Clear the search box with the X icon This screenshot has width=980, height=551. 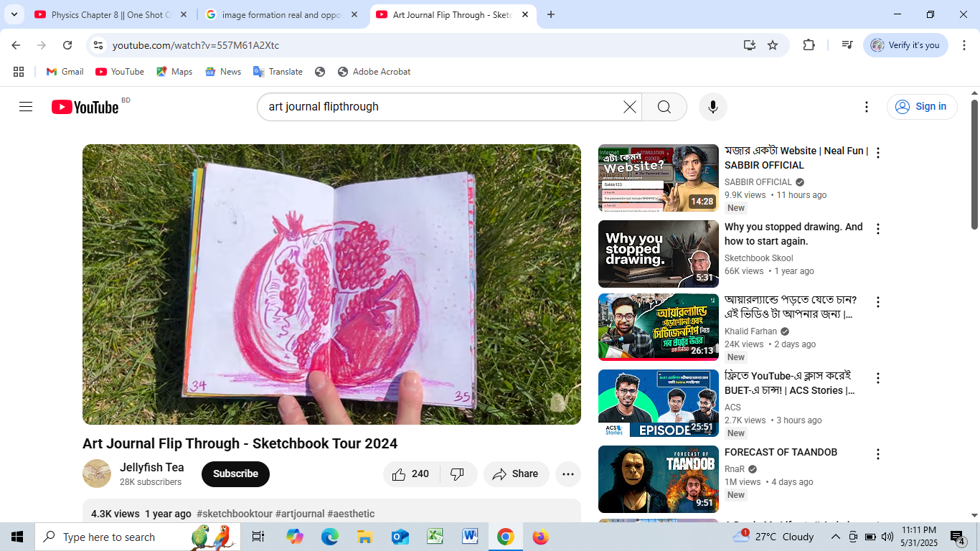629,107
